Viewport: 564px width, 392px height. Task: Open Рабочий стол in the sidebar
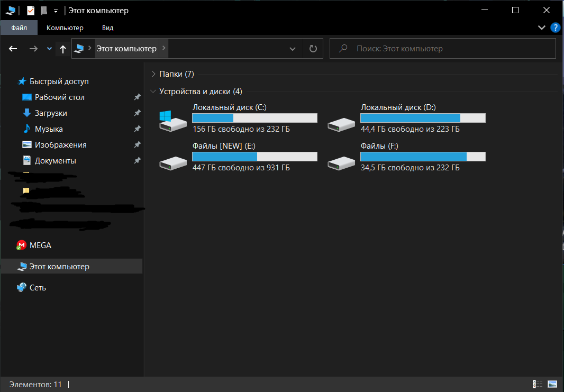click(59, 97)
